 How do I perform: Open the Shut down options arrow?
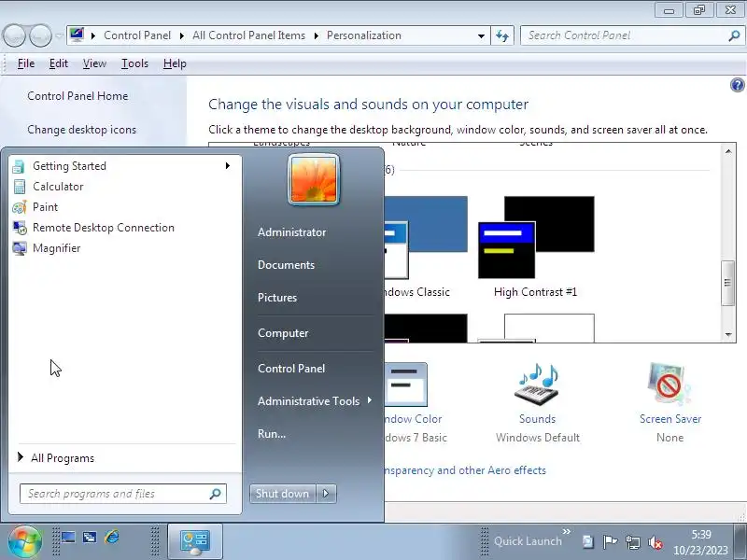326,494
